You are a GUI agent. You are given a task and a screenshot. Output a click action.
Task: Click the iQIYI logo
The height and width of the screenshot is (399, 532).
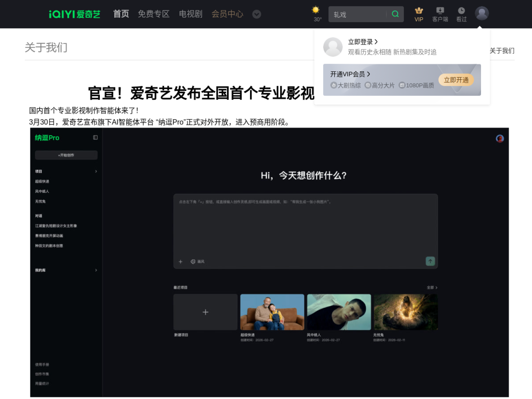74,14
